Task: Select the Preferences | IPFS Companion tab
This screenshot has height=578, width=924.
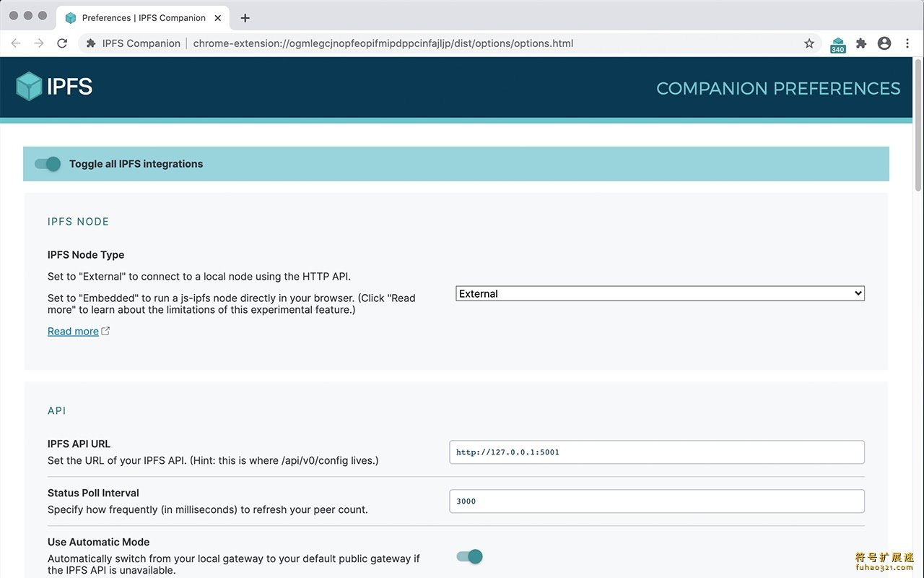Action: point(142,17)
